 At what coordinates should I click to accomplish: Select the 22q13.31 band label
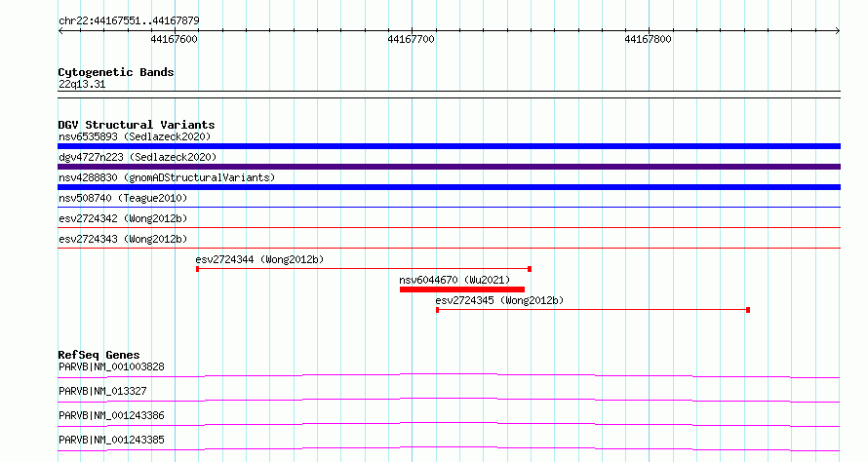(82, 84)
